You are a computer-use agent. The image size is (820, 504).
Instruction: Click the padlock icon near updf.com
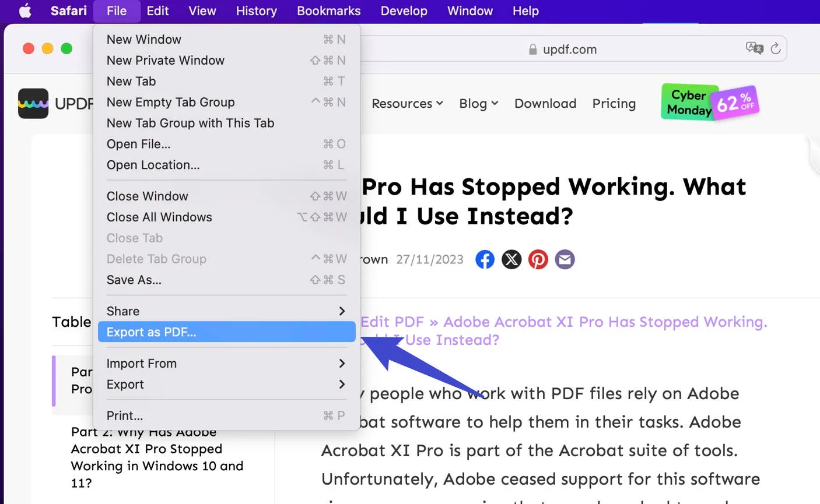[532, 49]
